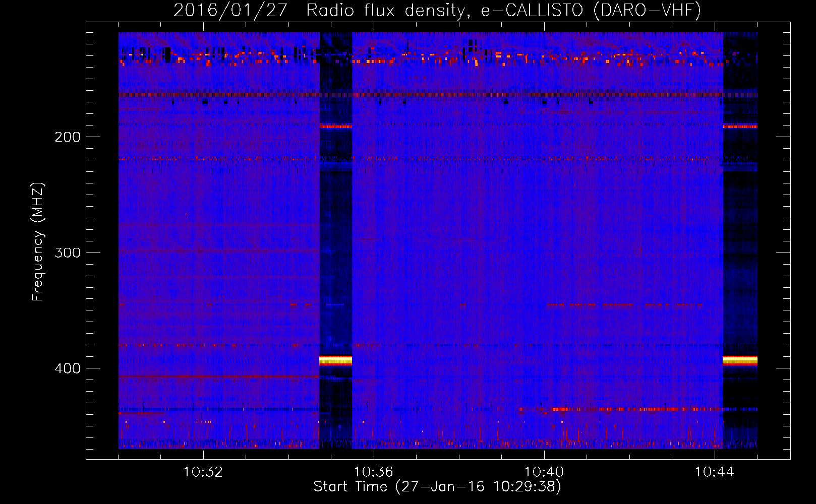Click the 400 frequency tick label
The width and height of the screenshot is (816, 504).
point(68,368)
